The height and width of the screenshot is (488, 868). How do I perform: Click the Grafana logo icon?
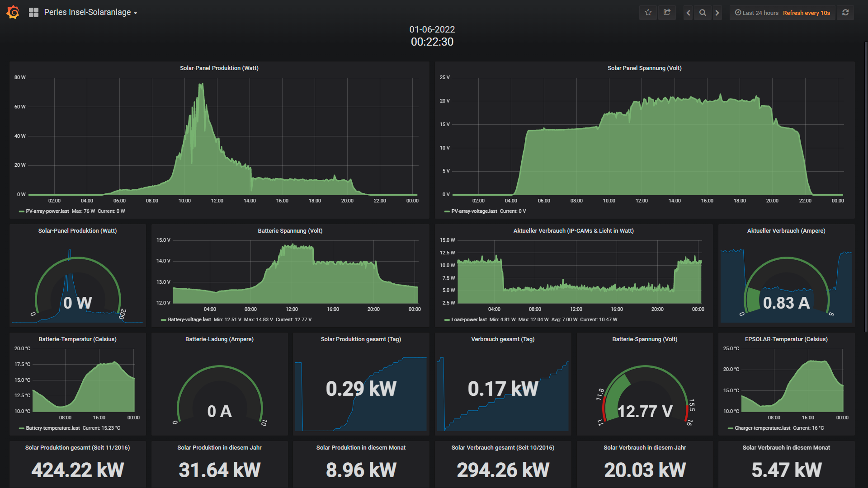tap(13, 12)
